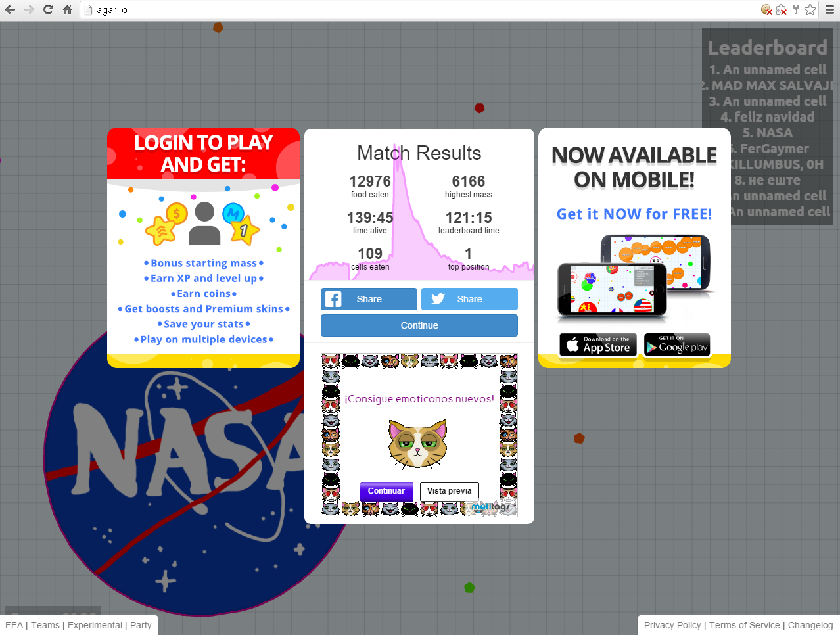Download from the App Store badge
This screenshot has height=635, width=840.
pyautogui.click(x=598, y=344)
